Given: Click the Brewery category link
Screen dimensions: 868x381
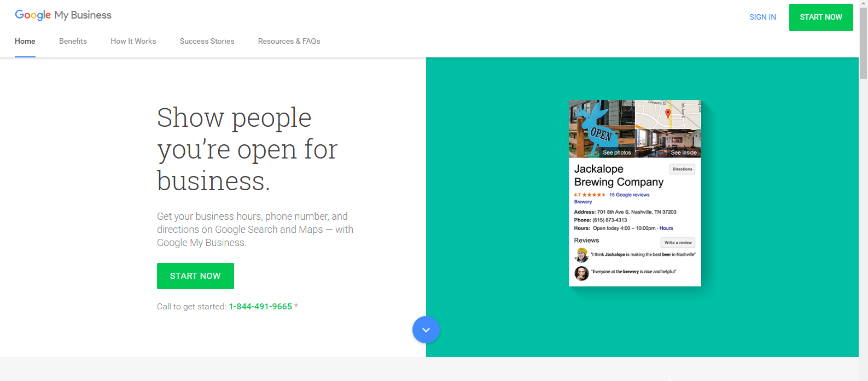Looking at the screenshot, I should tap(583, 202).
